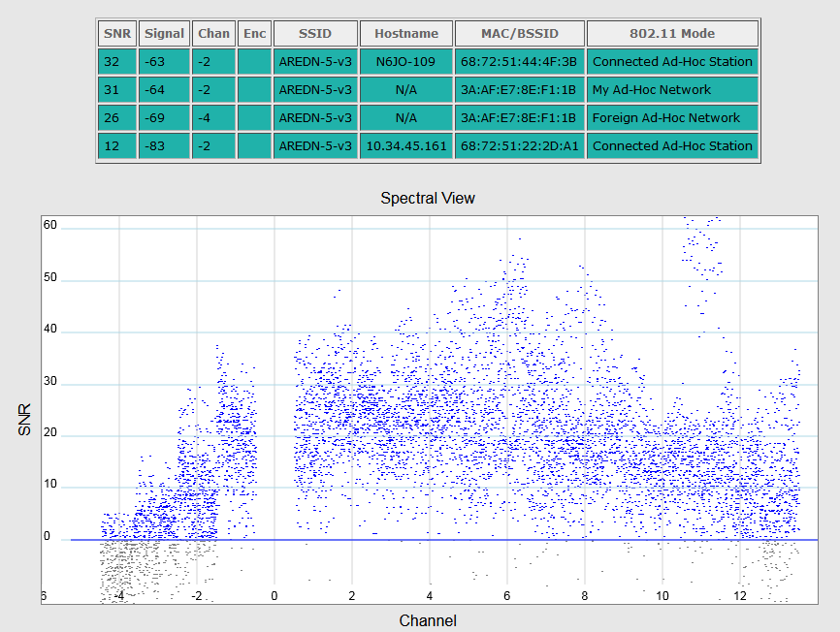Sort table by Hostname column header
Image resolution: width=840 pixels, height=632 pixels.
pos(406,33)
